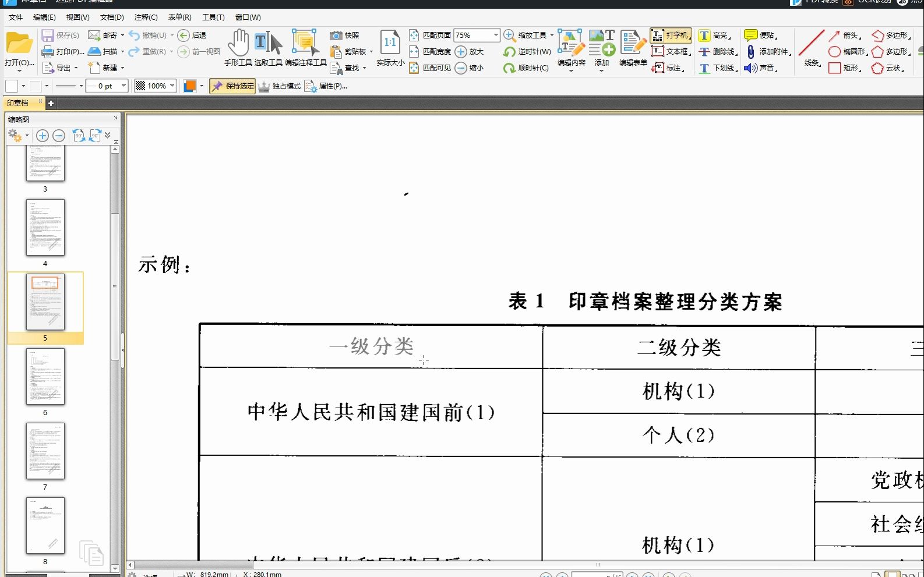Image resolution: width=924 pixels, height=577 pixels.
Task: Select the 选取工具 selection tool
Action: (268, 49)
